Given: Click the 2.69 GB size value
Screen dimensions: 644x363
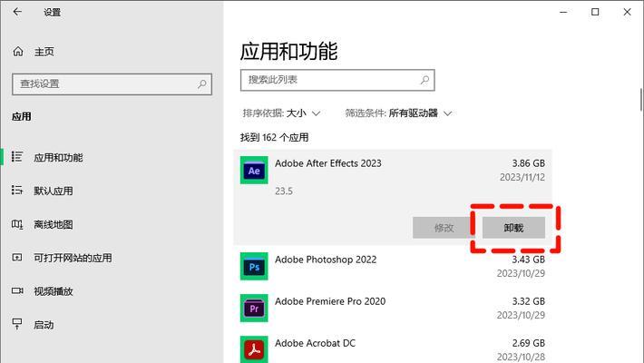Looking at the screenshot, I should pos(528,343).
